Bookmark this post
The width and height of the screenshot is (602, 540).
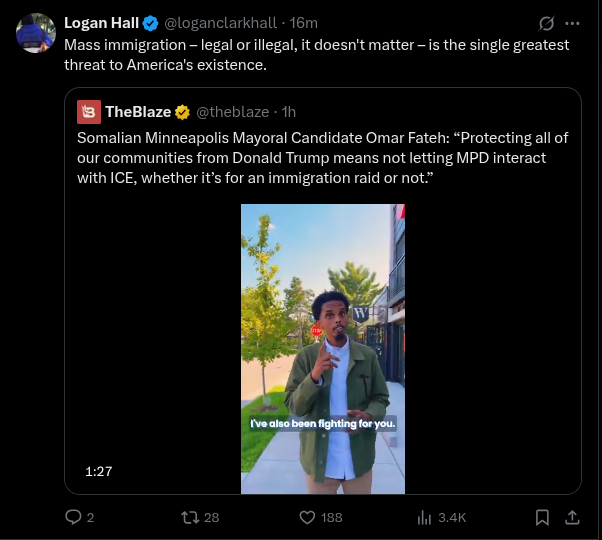(x=542, y=517)
